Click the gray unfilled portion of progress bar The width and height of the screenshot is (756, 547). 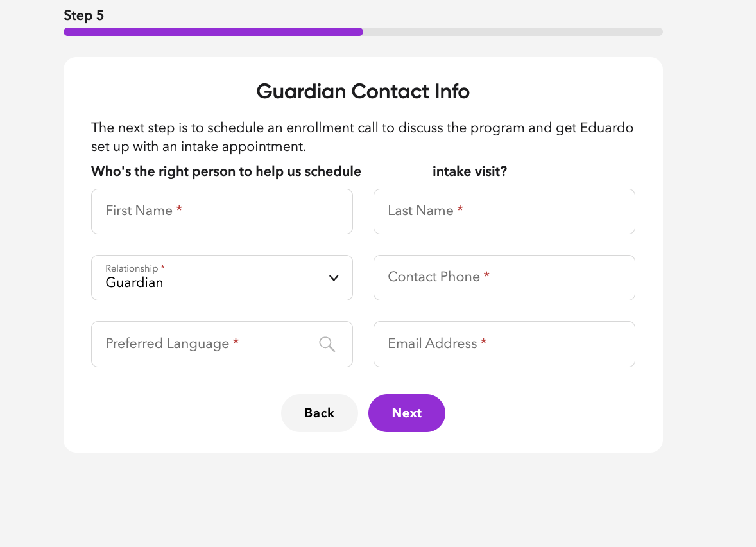coord(513,31)
